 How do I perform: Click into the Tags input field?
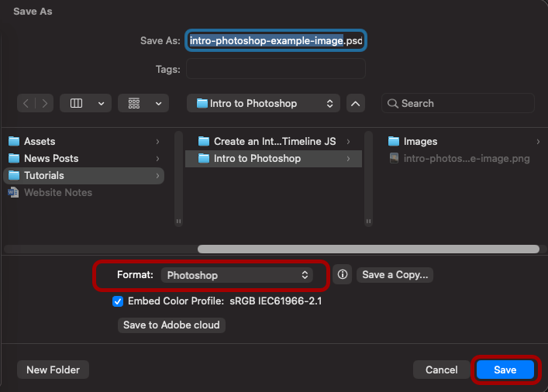click(275, 69)
